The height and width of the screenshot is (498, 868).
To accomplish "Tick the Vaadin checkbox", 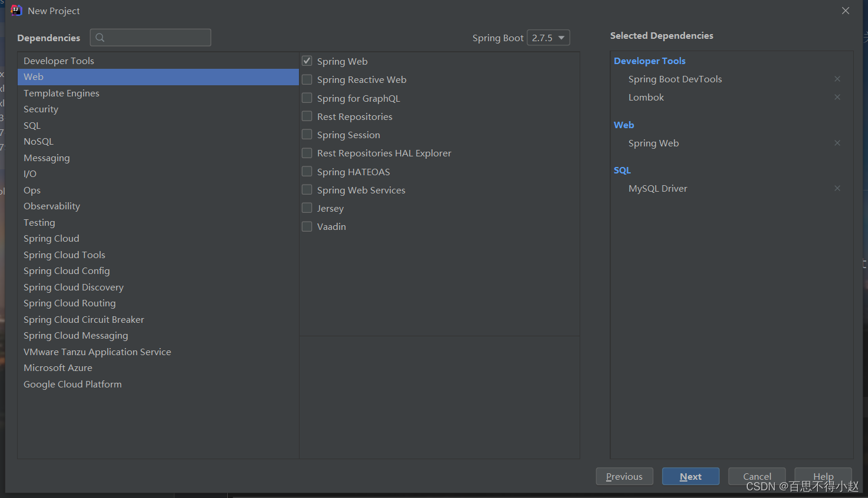I will pos(307,226).
